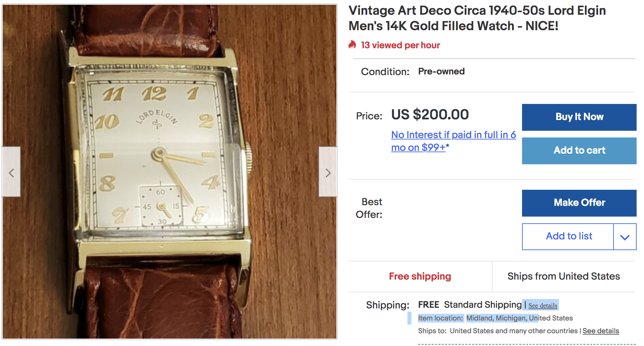Click the 13 viewed per hour text
644x346 pixels.
(400, 45)
